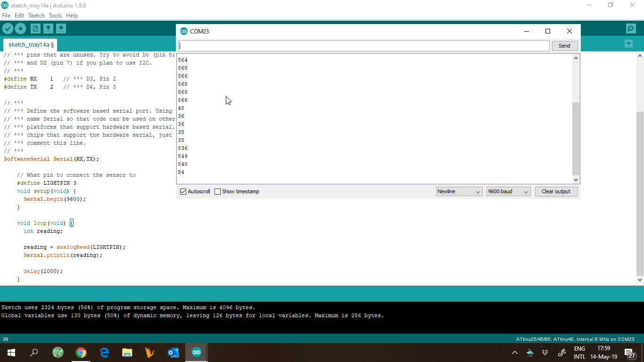Create a new sketch with the New icon
The image size is (644, 362).
pyautogui.click(x=35, y=29)
